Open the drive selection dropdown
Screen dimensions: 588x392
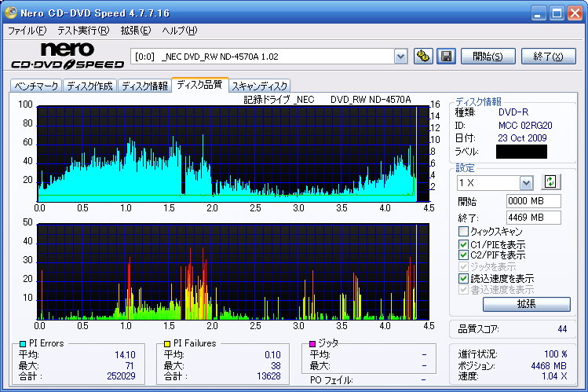[x=401, y=57]
